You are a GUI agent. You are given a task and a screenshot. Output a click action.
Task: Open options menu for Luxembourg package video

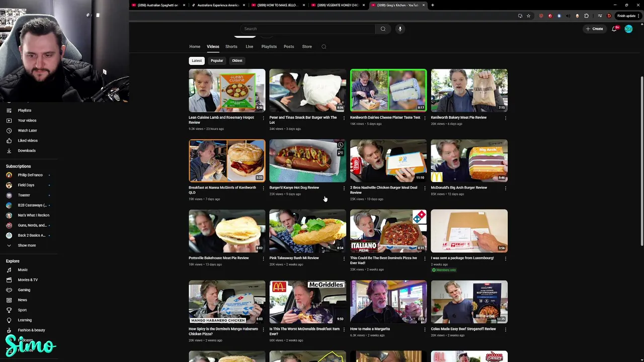click(505, 258)
